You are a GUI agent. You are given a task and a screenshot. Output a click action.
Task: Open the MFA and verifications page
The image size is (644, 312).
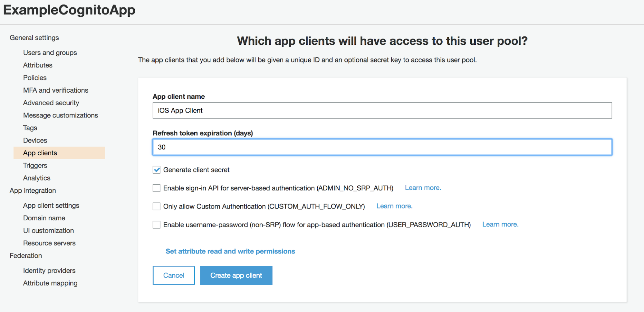pos(55,90)
